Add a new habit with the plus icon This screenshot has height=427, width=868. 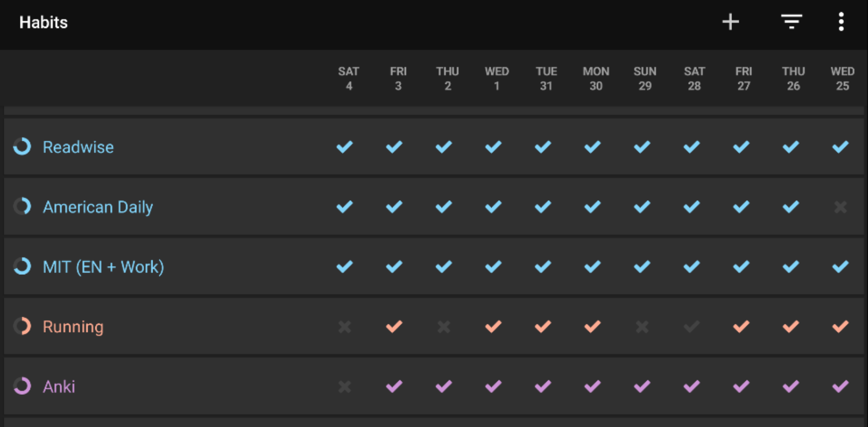[731, 22]
